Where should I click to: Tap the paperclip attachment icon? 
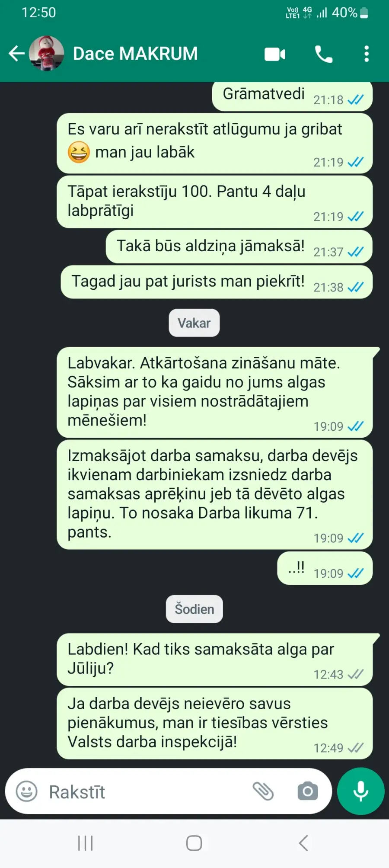263,791
